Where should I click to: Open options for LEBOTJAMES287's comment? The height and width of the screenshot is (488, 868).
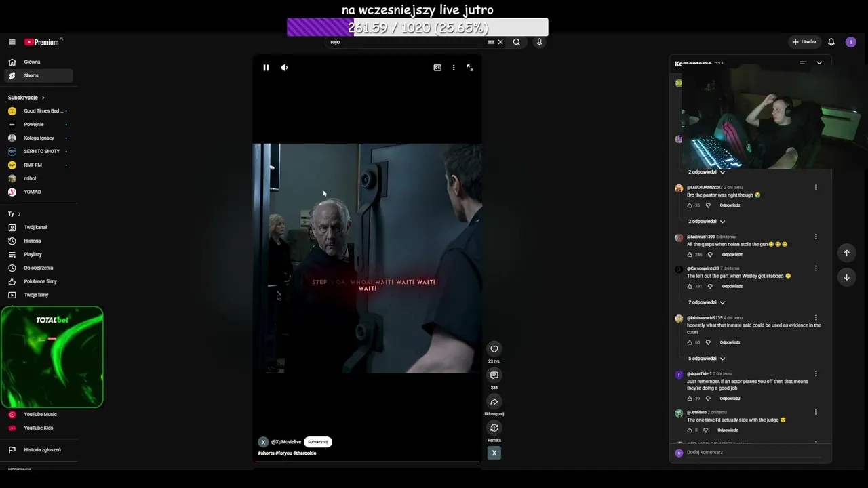point(816,188)
